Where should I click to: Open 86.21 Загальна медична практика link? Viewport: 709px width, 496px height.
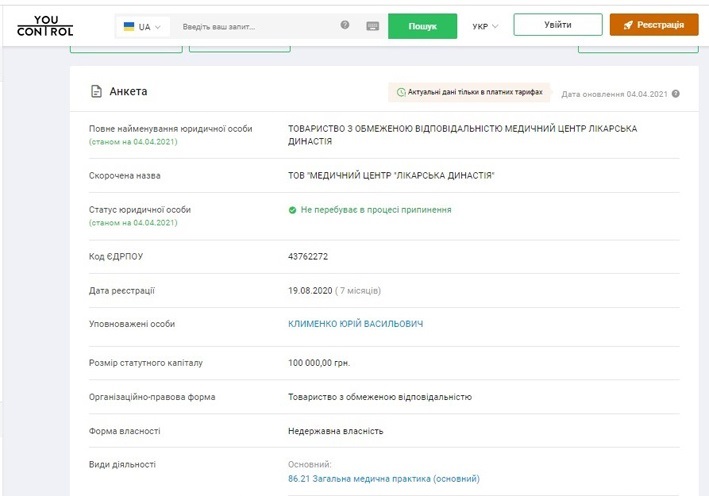(x=383, y=478)
